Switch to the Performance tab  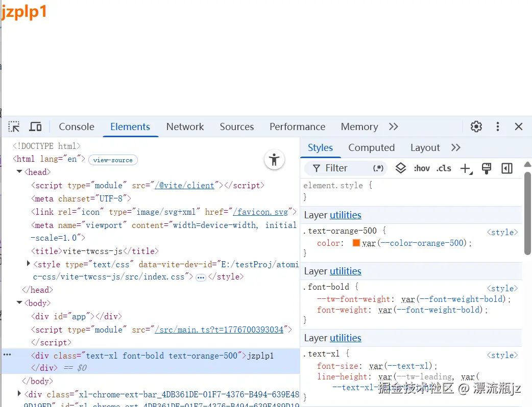click(298, 127)
